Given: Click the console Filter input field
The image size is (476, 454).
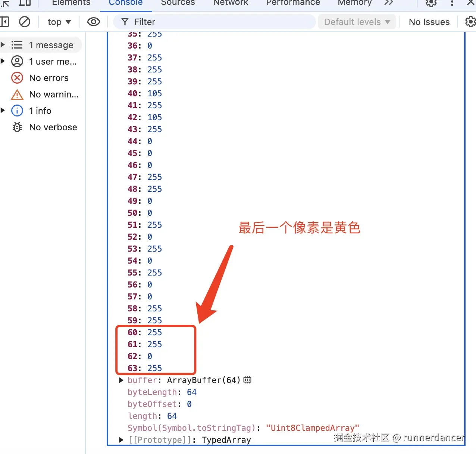Looking at the screenshot, I should tap(214, 22).
